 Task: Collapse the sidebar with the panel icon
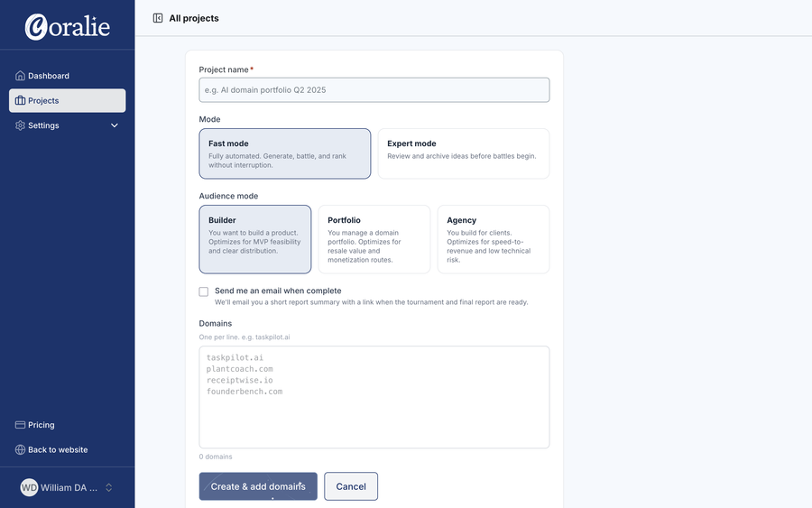click(x=158, y=18)
